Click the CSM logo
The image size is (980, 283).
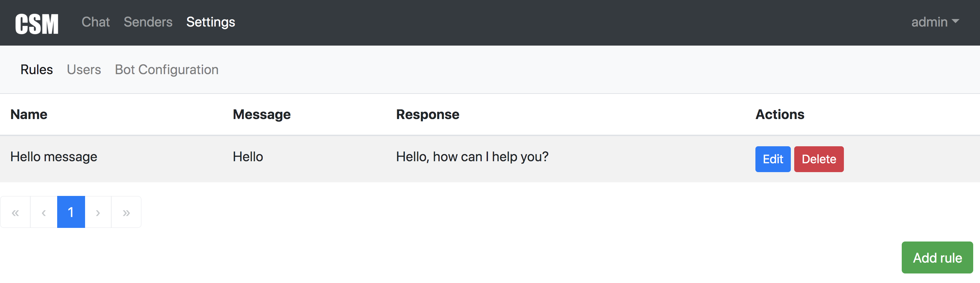[36, 23]
